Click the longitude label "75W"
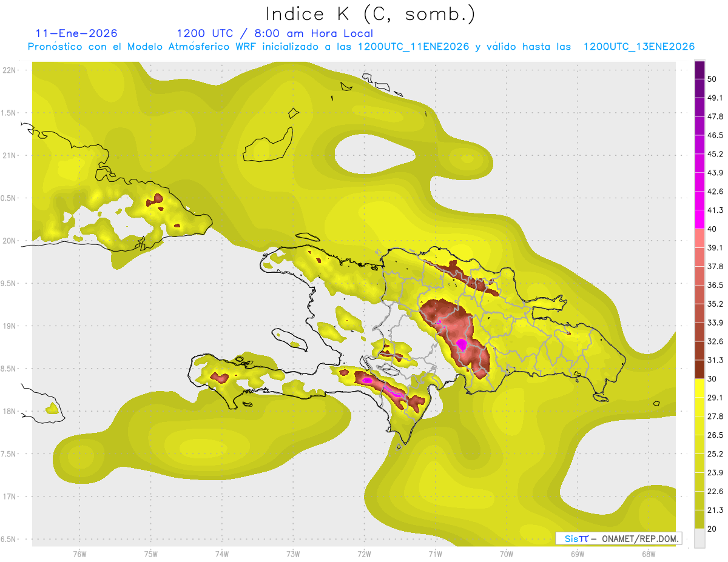 click(x=151, y=554)
